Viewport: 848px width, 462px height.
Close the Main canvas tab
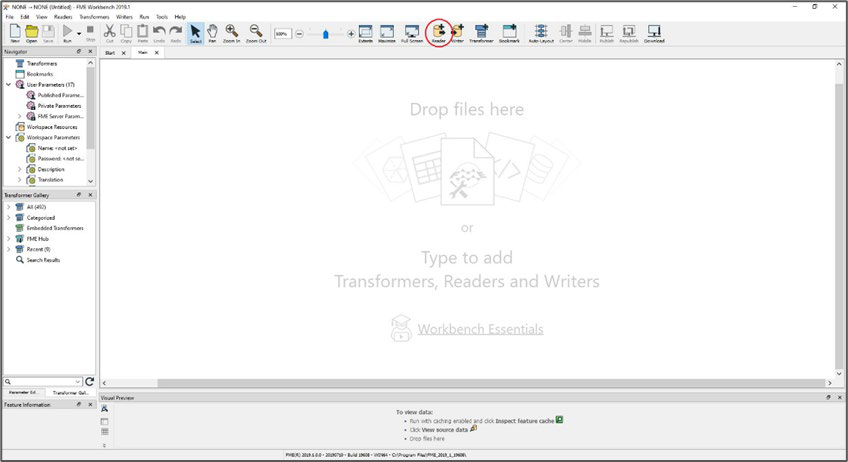[x=157, y=53]
